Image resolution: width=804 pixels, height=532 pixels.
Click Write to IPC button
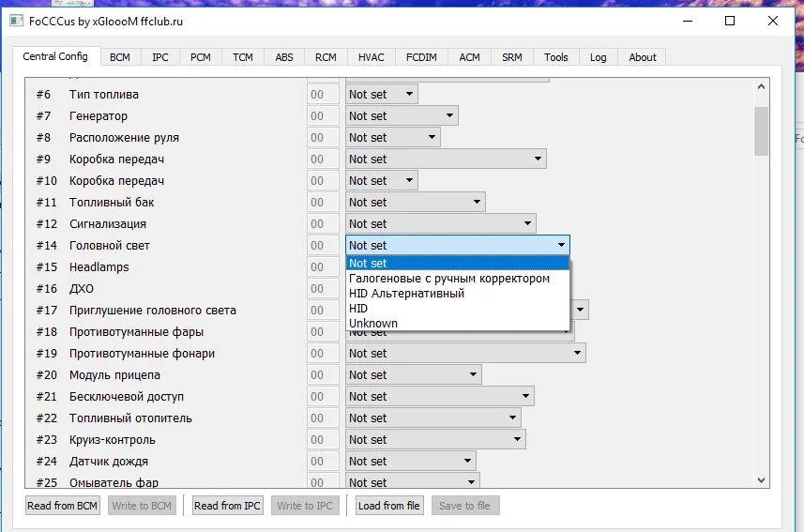[305, 506]
